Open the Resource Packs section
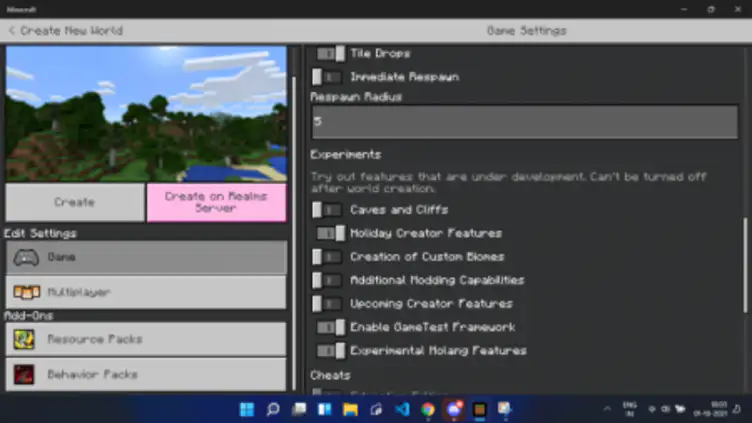The height and width of the screenshot is (423, 752). coord(146,340)
